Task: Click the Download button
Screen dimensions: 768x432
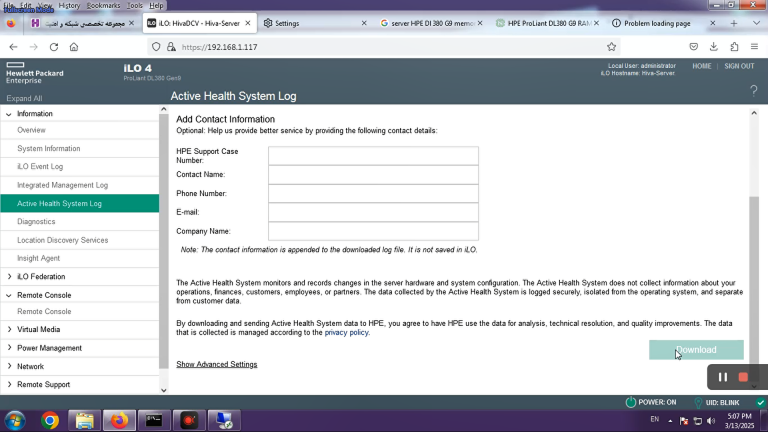Action: pyautogui.click(x=696, y=350)
